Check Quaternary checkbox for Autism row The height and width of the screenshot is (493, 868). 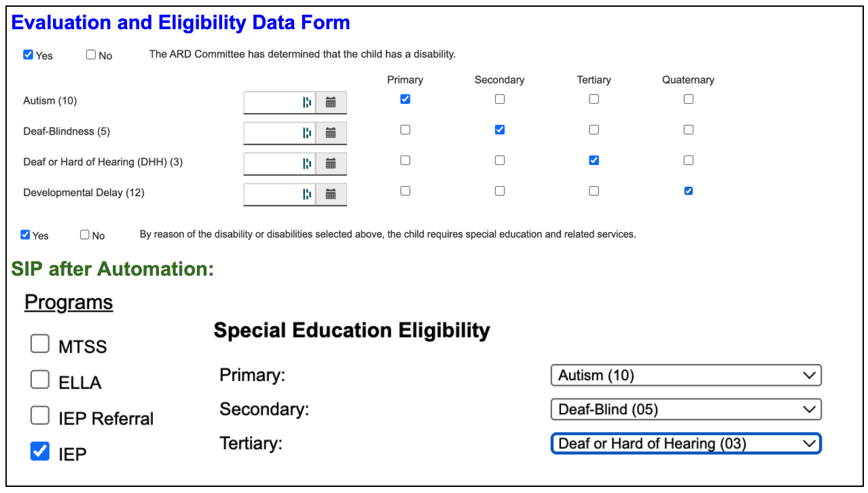click(689, 99)
